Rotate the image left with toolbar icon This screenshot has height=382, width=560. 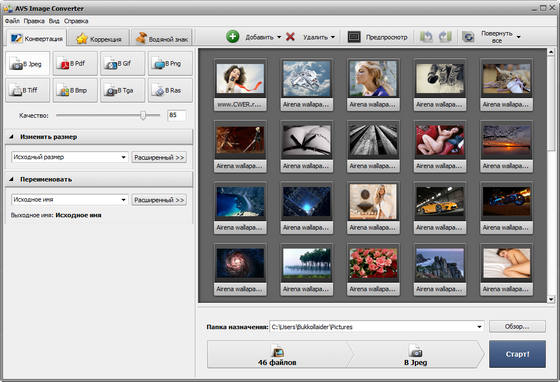point(426,36)
